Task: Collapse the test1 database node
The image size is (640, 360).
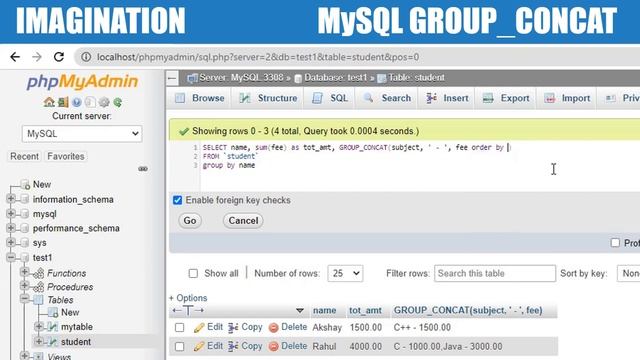Action: click(x=11, y=257)
